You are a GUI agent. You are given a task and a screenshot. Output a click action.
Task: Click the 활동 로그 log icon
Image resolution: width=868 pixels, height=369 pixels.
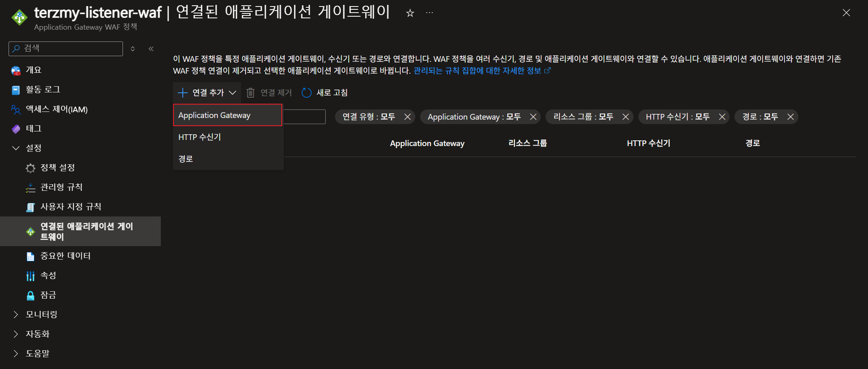pos(16,90)
